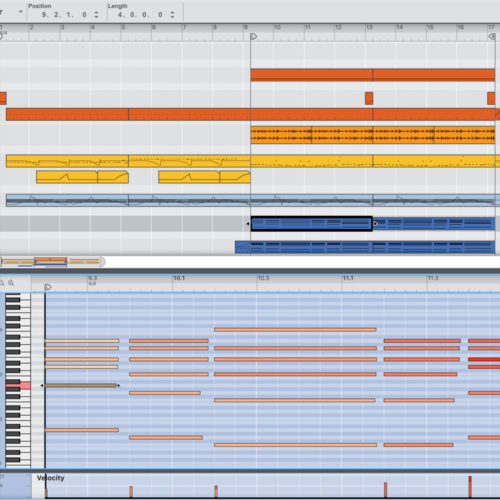Click the Length bars value field
500x500 pixels.
click(120, 15)
